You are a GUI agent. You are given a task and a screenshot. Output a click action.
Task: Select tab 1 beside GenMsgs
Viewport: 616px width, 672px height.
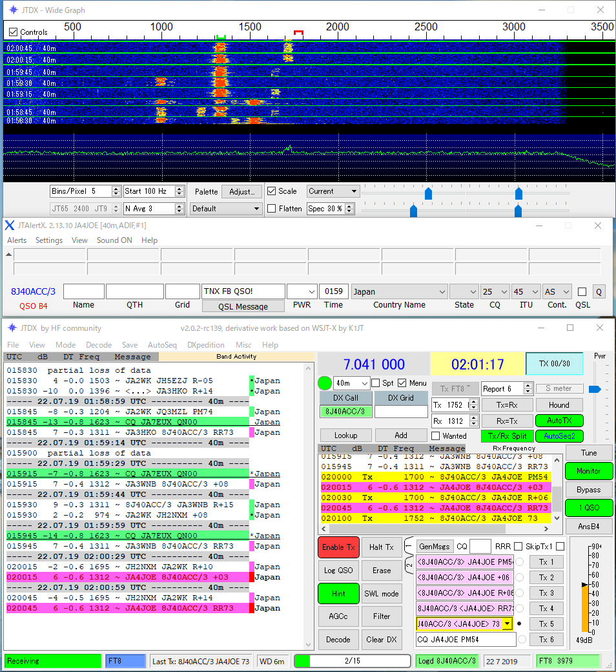coord(409,547)
